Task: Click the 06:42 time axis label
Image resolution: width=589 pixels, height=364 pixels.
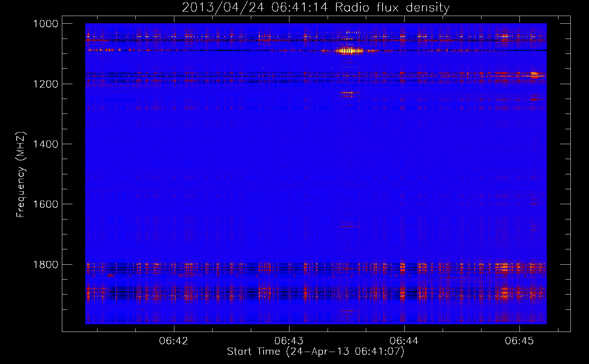Action: 174,341
